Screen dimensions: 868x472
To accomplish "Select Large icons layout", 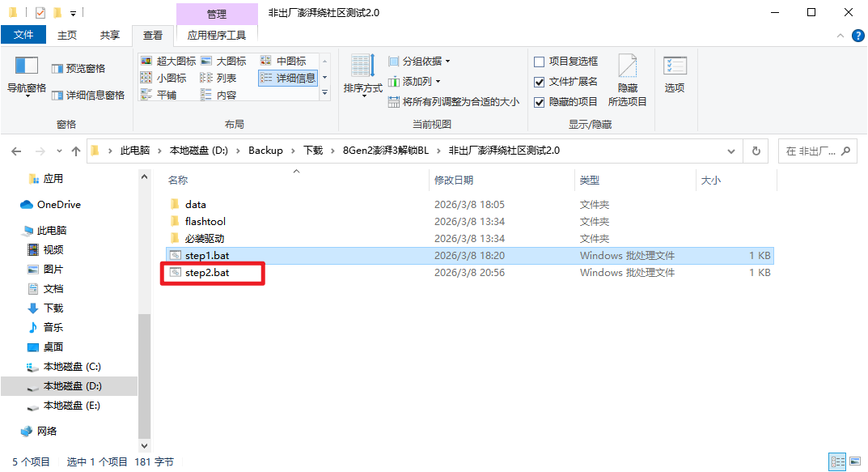I will [x=223, y=61].
